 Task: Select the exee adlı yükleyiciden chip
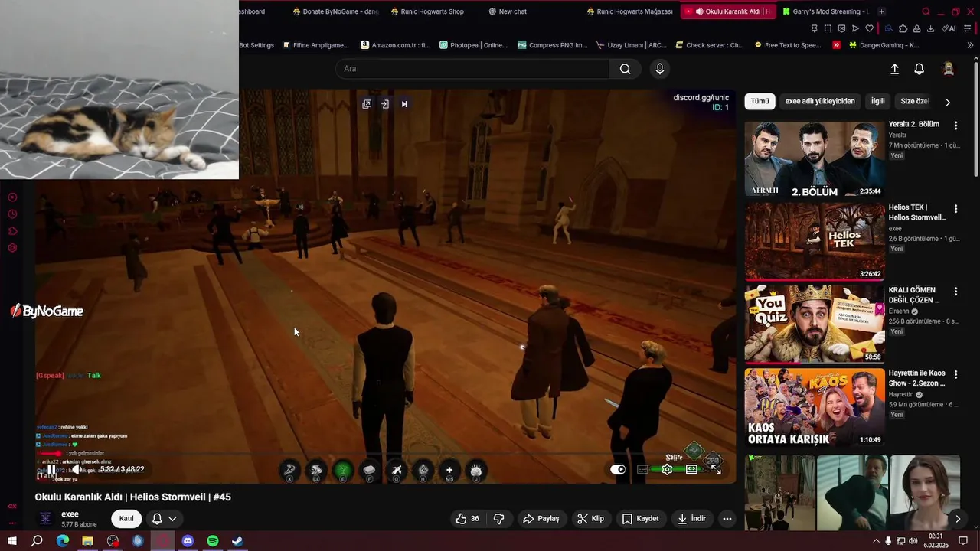point(820,101)
